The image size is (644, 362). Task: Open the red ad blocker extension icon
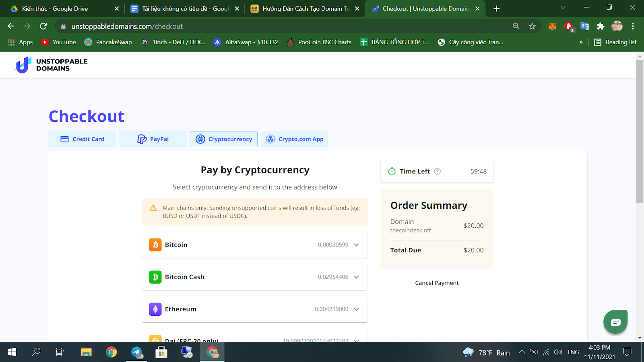point(569,27)
